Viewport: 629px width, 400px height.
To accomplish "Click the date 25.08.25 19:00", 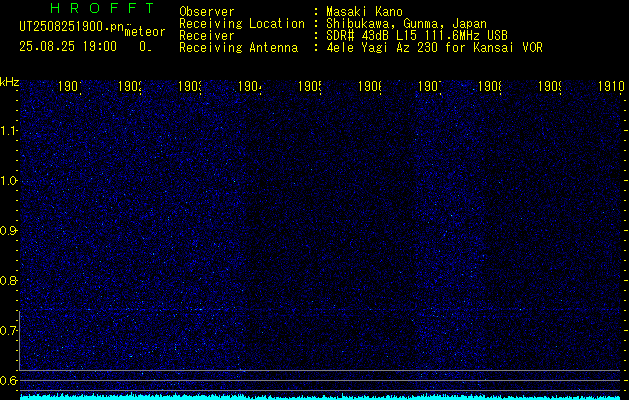I will 68,47.
